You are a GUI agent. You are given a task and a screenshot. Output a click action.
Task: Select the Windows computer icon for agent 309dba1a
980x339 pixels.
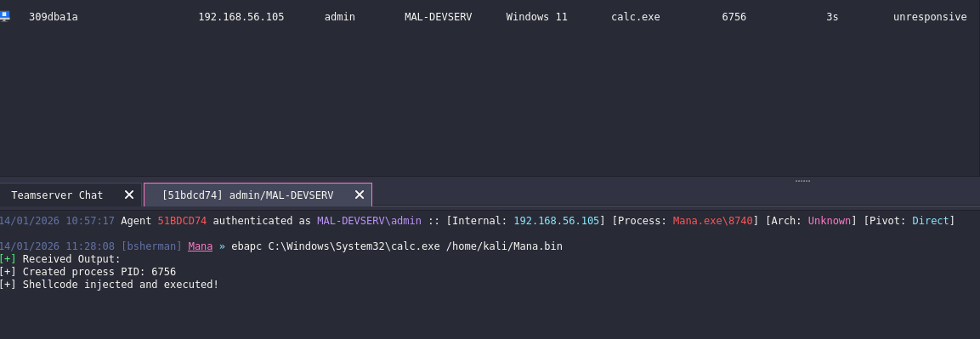[x=5, y=17]
